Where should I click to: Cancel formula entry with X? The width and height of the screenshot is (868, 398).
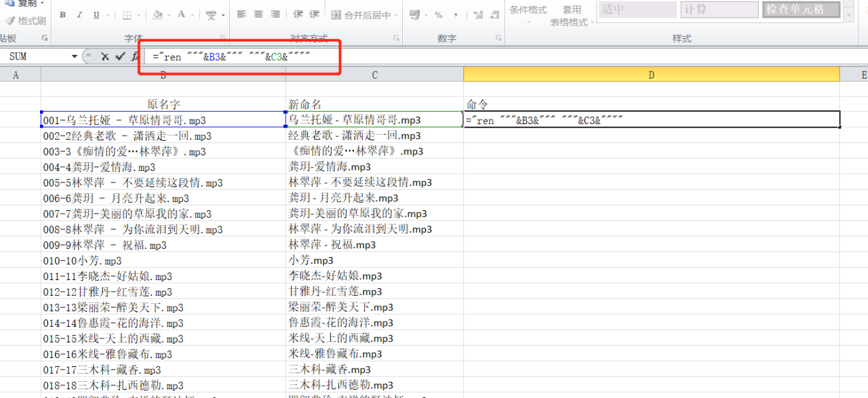104,56
